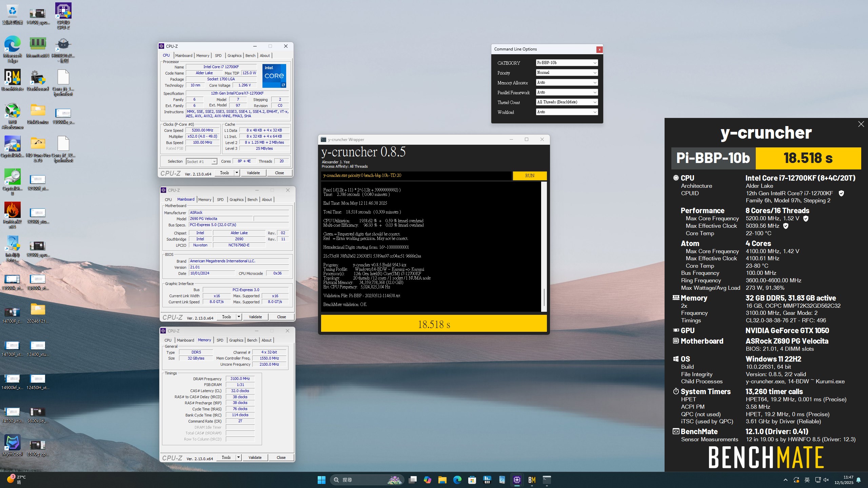Viewport: 868px width, 488px height.
Task: Open the Tools dropdown arrow in top CPU-Z window
Action: 237,173
